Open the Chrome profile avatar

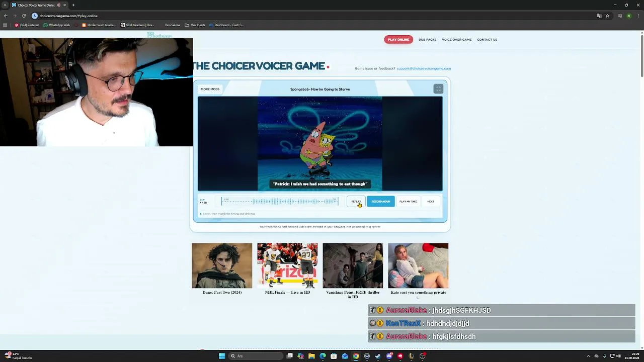pyautogui.click(x=629, y=16)
